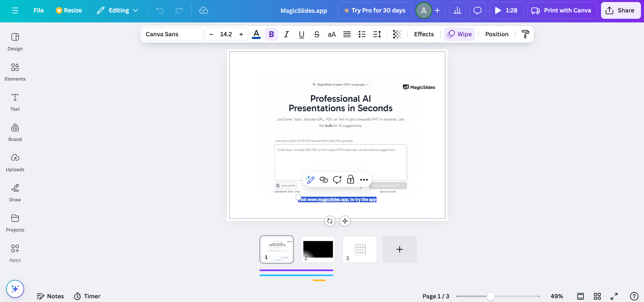
Task: Check cloud save status icon
Action: tap(204, 10)
